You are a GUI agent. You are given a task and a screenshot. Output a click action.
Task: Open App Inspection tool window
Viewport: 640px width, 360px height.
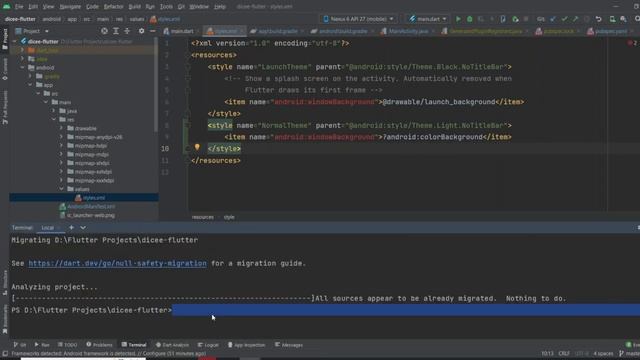click(x=246, y=345)
